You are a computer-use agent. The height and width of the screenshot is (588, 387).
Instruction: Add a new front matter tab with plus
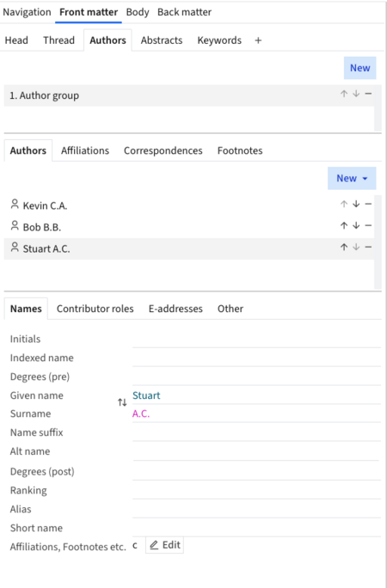coord(258,40)
